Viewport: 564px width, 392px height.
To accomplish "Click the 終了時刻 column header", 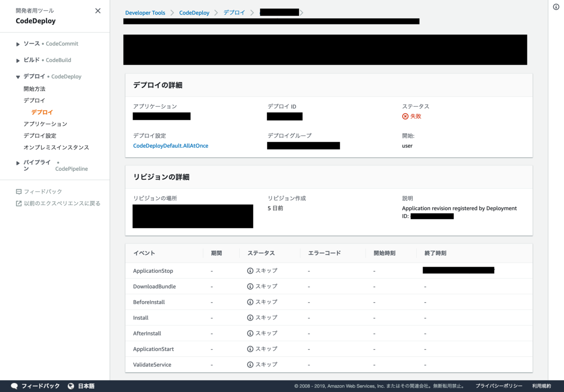I will point(435,253).
